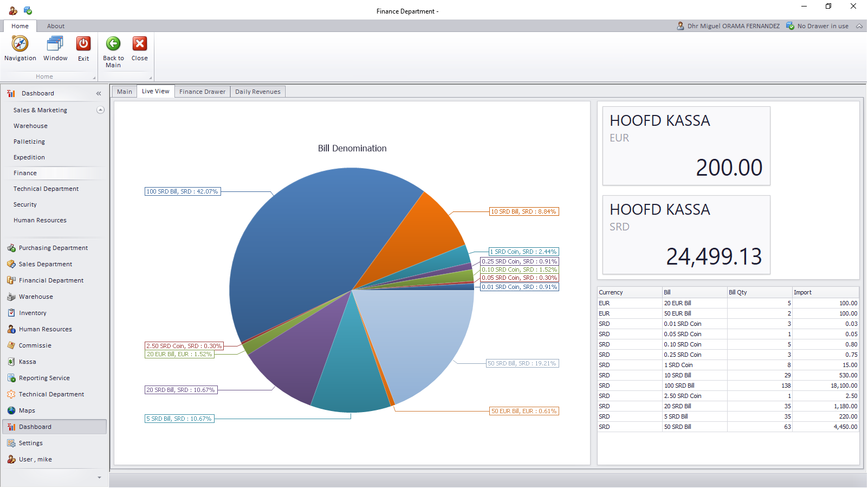Image resolution: width=868 pixels, height=488 pixels.
Task: Switch to the Finance Drawer tab
Action: point(202,92)
